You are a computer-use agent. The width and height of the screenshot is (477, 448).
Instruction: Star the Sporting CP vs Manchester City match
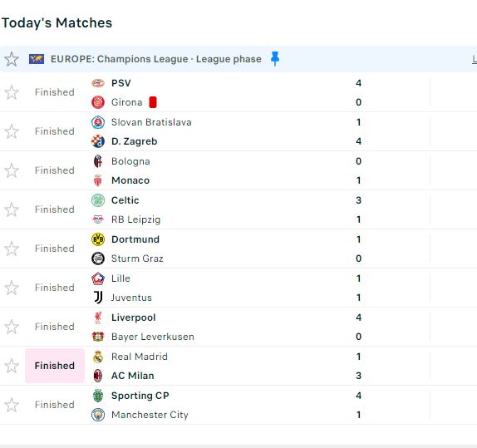point(12,405)
